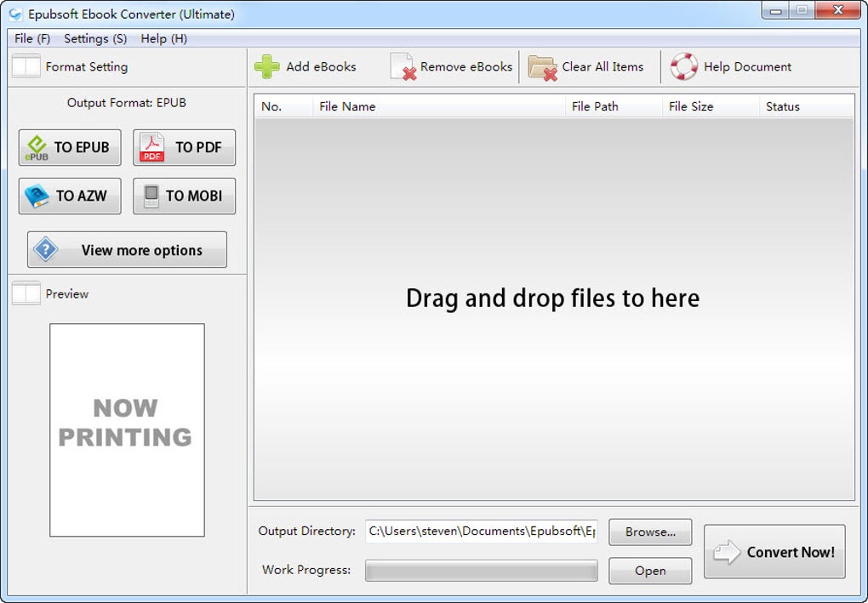Start conversion with Convert Now! button
This screenshot has height=603, width=868.
point(774,552)
